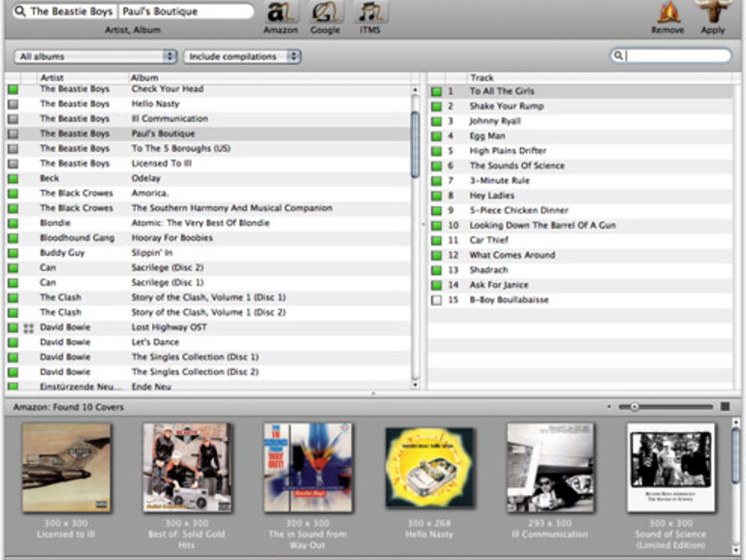This screenshot has height=560, width=746.
Task: Open the iTMS source icon
Action: (x=367, y=13)
